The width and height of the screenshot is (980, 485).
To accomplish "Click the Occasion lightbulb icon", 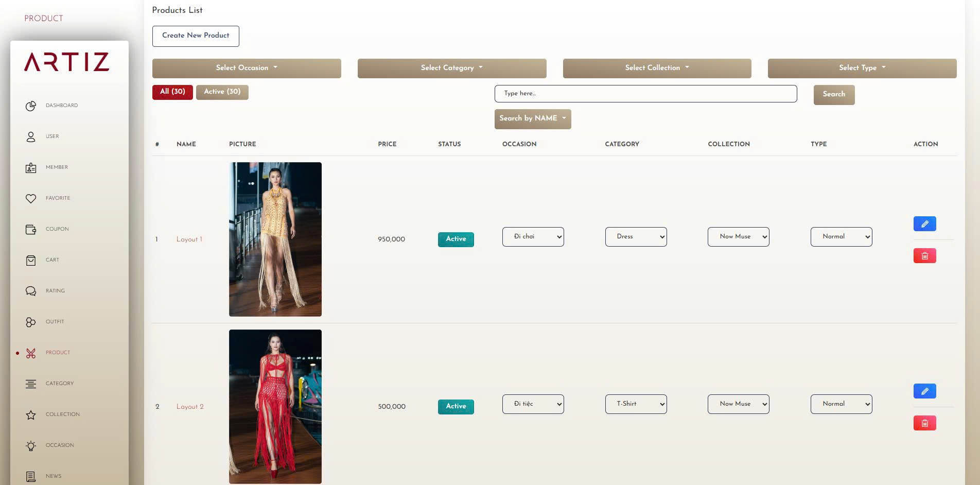I will pyautogui.click(x=31, y=445).
